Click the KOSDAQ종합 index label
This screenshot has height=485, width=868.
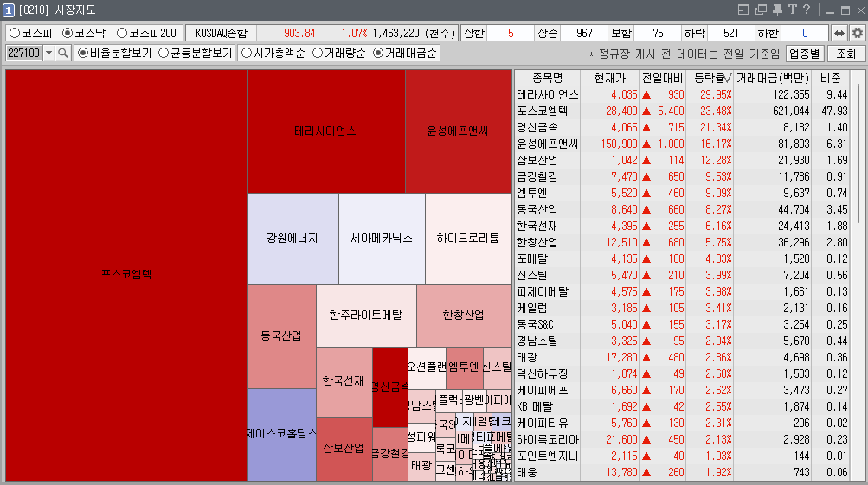tap(221, 33)
